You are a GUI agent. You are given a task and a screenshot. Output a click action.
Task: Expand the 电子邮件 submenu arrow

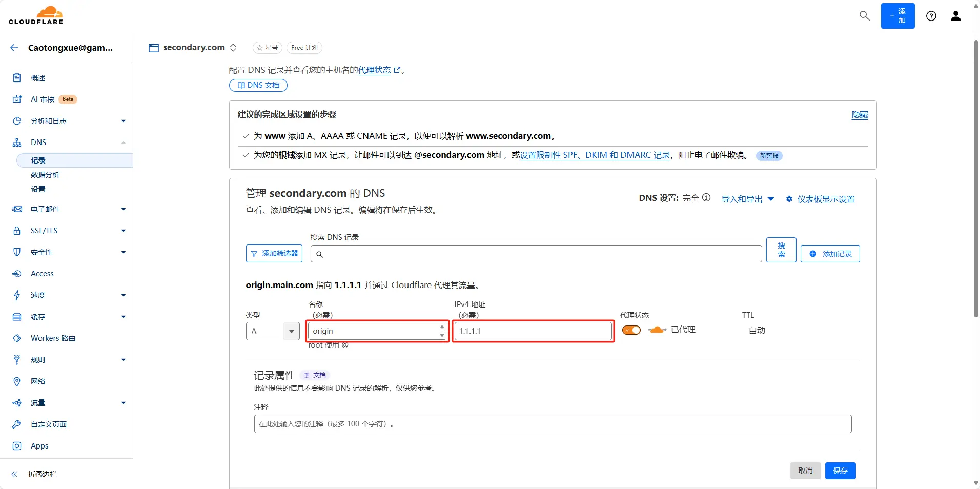click(124, 209)
